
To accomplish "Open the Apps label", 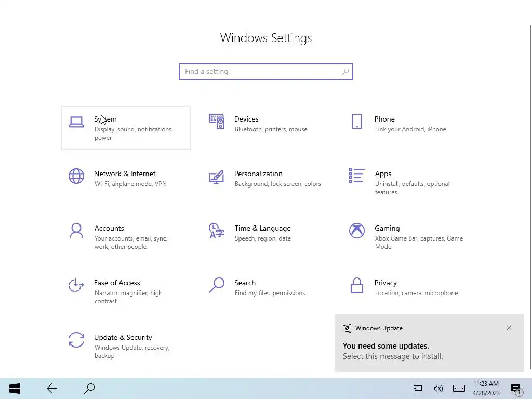I will tap(383, 174).
